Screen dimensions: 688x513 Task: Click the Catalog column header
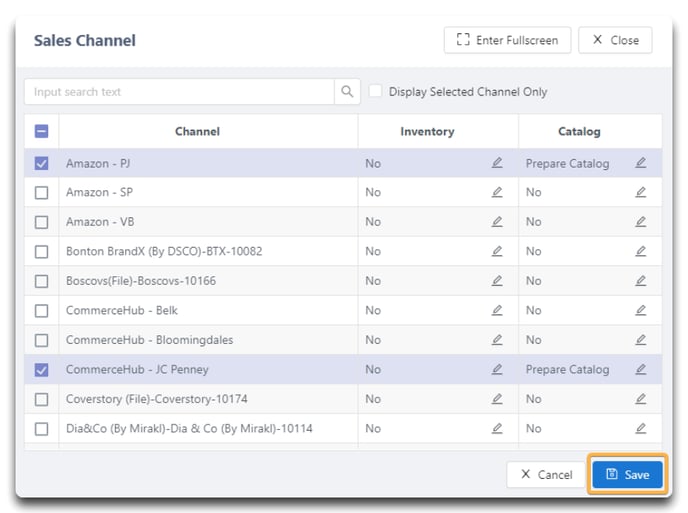[x=579, y=131]
